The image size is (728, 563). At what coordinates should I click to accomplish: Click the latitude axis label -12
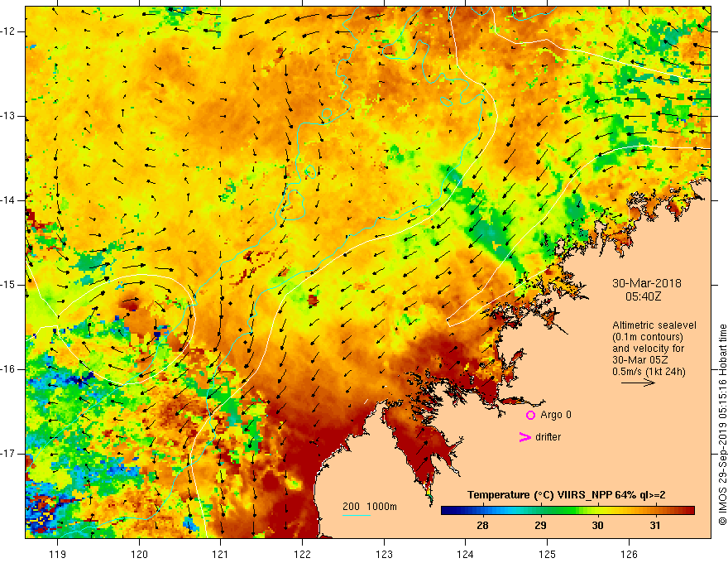9,31
